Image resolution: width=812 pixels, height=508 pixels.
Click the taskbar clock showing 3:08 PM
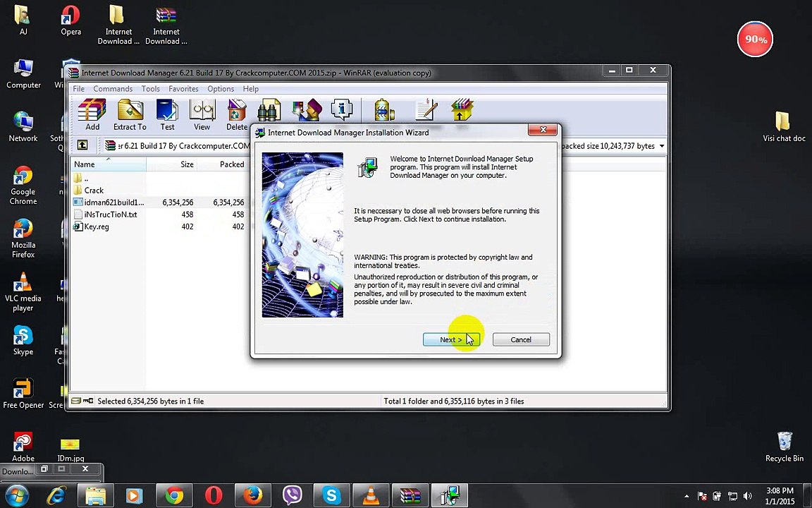pyautogui.click(x=780, y=496)
